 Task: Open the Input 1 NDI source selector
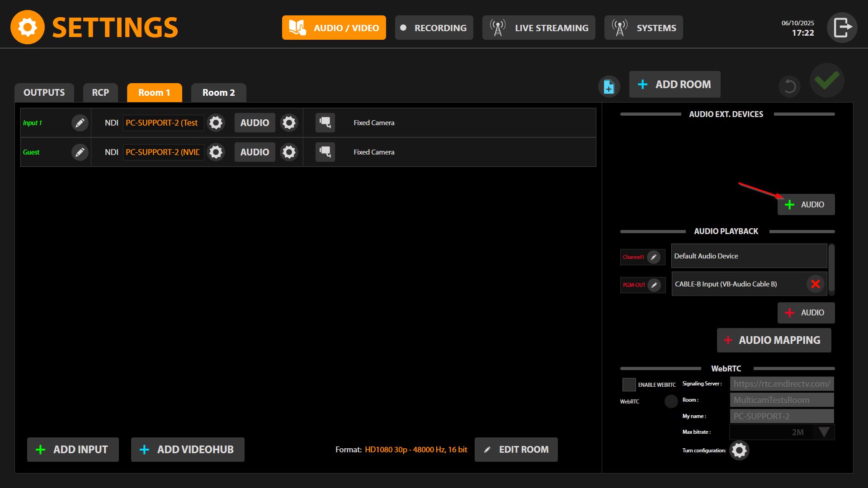tap(163, 123)
